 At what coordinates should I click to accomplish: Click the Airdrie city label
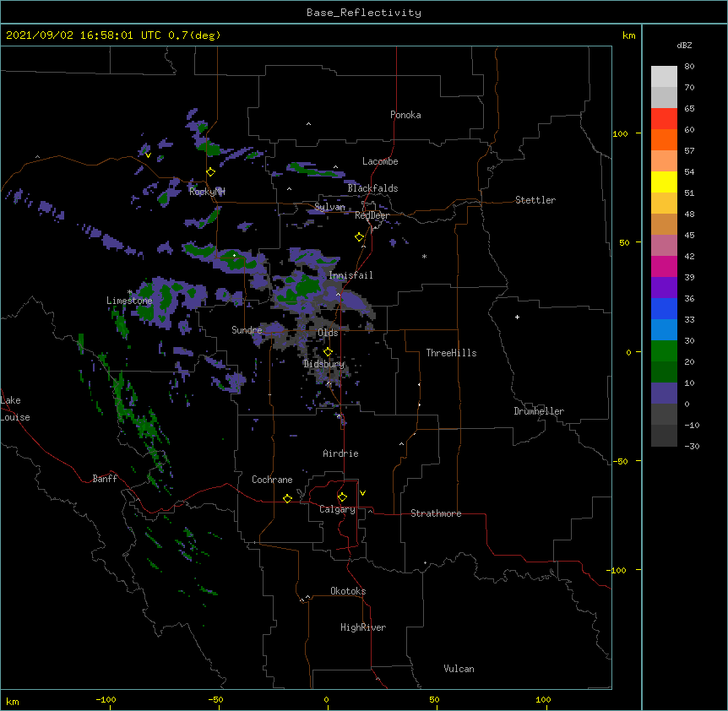[x=341, y=453]
